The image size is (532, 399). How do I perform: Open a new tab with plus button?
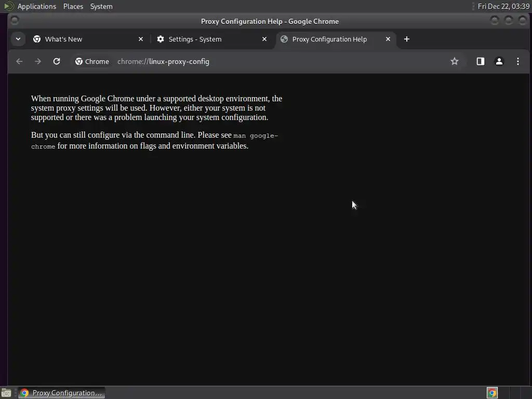tap(406, 39)
